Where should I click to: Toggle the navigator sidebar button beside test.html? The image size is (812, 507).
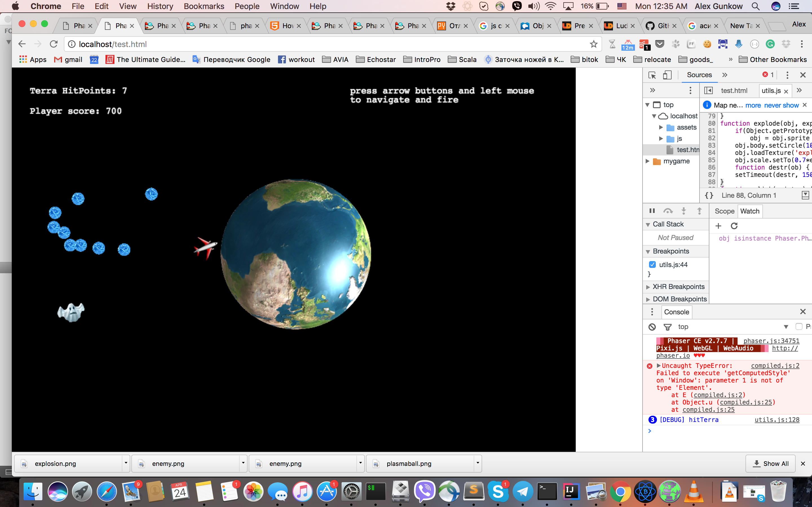point(708,90)
